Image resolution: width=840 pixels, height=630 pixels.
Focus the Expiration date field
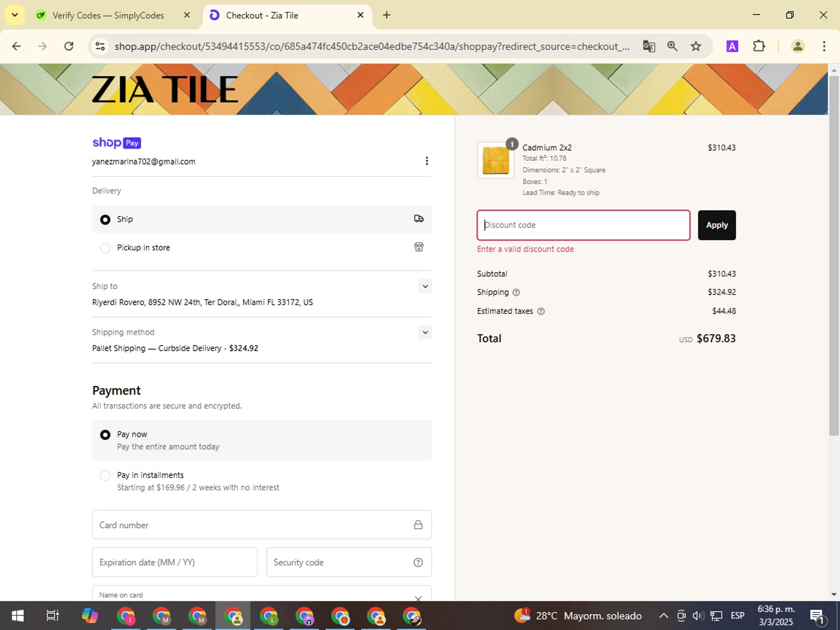tap(175, 562)
